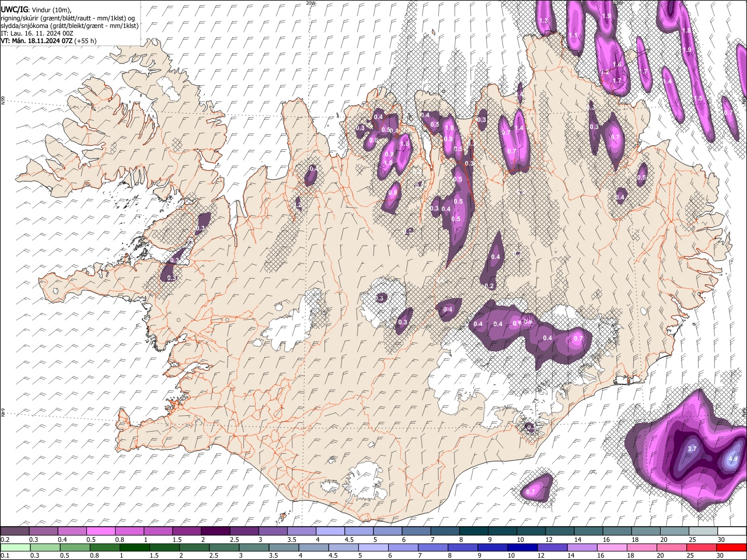This screenshot has width=747, height=560.
Task: Select lower legend green swatch labeled 0.3
Action: pos(45,547)
